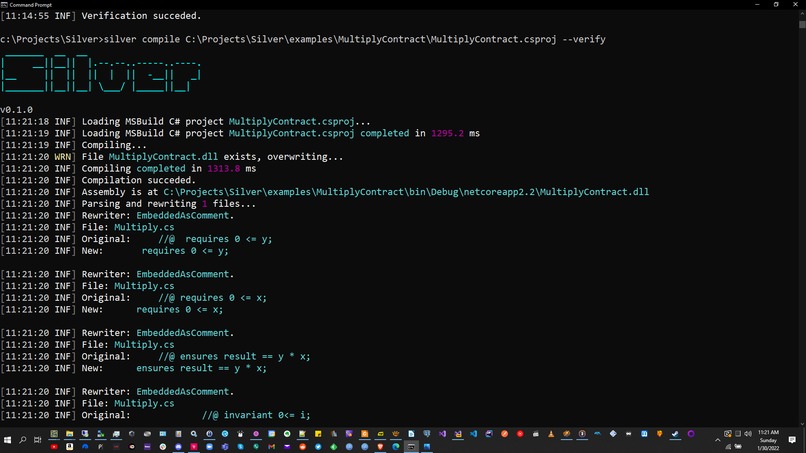Open Skype from the taskbar
This screenshot has height=453, width=806.
point(241,446)
